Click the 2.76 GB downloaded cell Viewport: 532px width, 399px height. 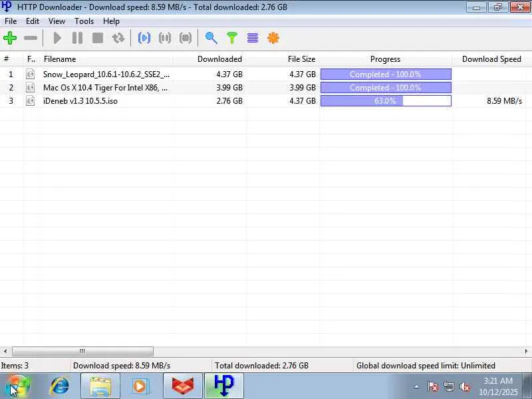pyautogui.click(x=229, y=101)
